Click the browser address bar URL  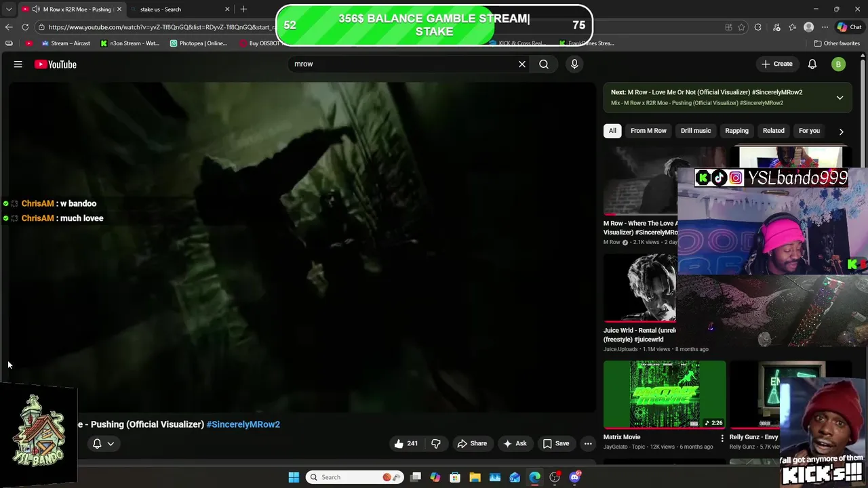tap(161, 27)
